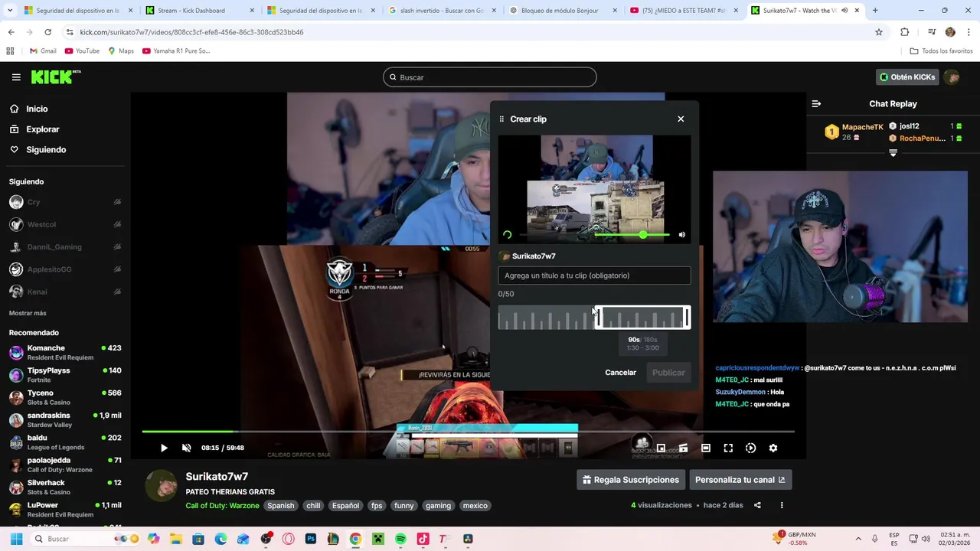Bookmark this page with star icon
The width and height of the screenshot is (980, 551).
(x=879, y=32)
